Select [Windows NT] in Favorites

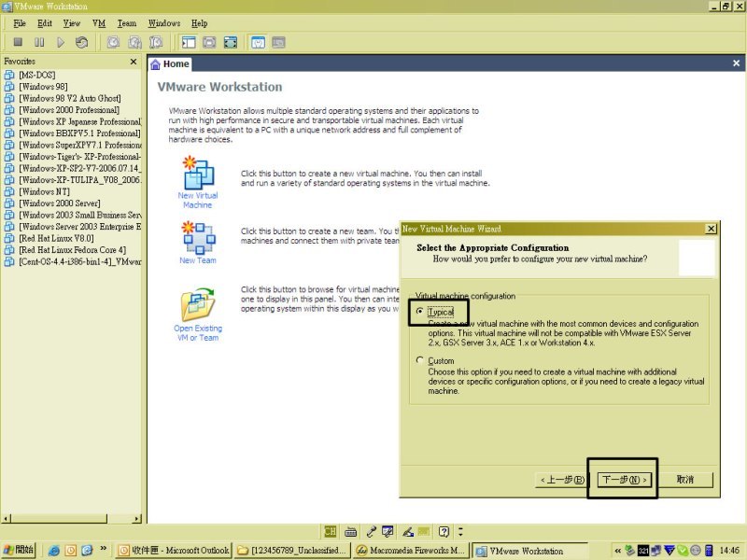pos(44,191)
